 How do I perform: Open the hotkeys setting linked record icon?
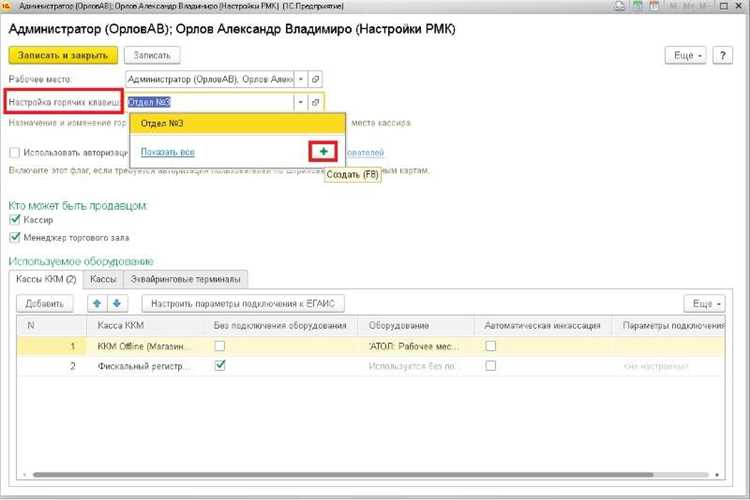tap(315, 102)
